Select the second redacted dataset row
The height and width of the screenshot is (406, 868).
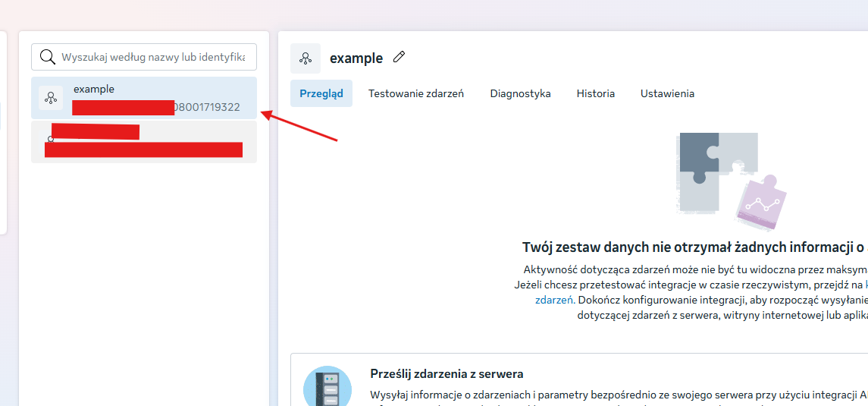coord(144,143)
